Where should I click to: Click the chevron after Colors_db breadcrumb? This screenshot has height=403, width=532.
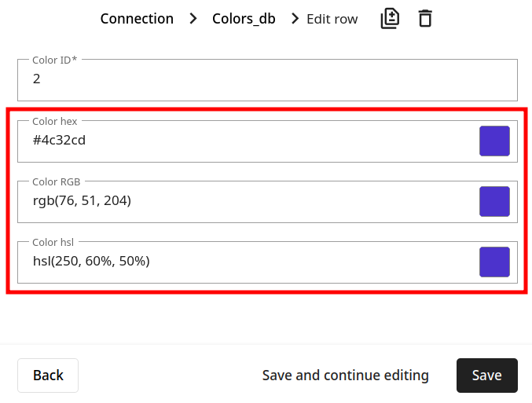[x=295, y=18]
